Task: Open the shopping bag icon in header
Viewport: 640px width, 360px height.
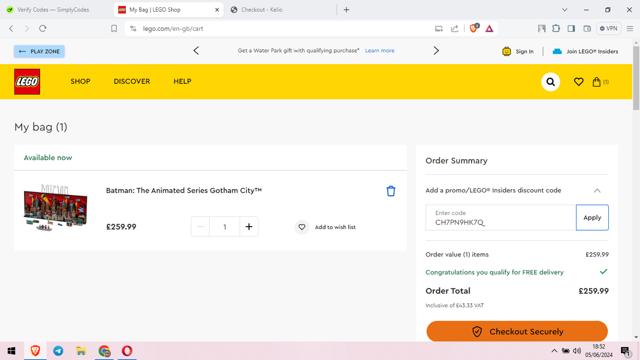Action: 597,82
